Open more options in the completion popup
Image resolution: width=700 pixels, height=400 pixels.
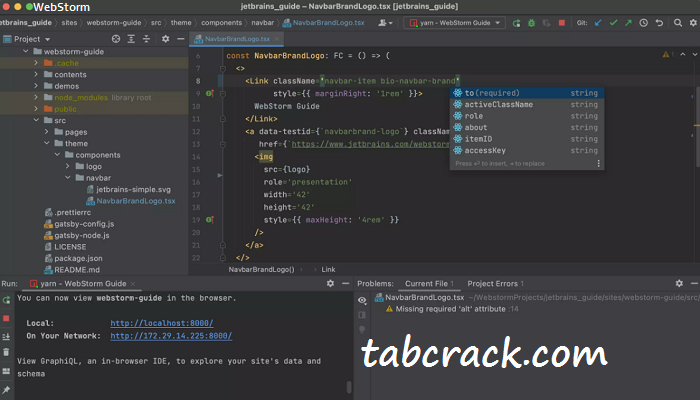(x=598, y=163)
